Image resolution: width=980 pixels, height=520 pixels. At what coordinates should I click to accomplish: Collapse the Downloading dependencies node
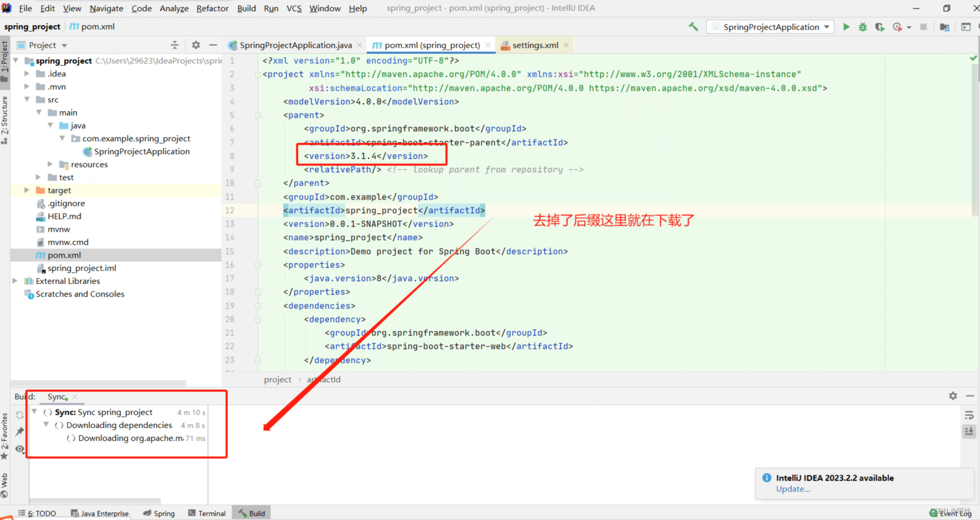[x=46, y=425]
